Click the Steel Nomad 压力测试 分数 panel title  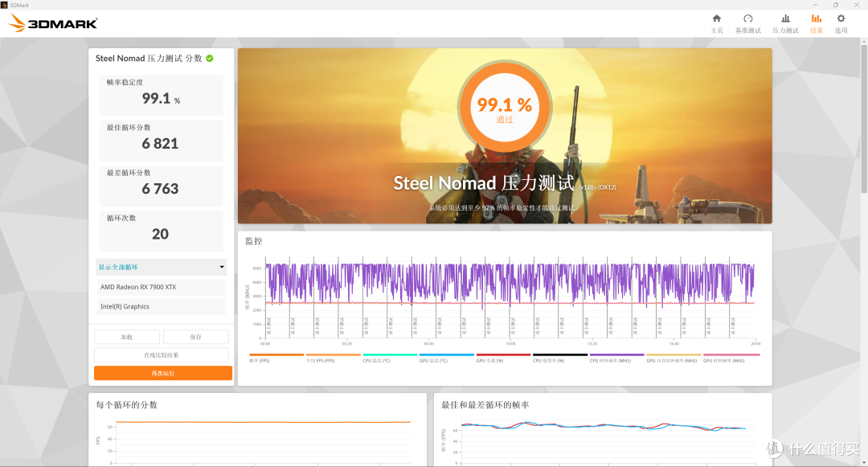click(x=149, y=58)
